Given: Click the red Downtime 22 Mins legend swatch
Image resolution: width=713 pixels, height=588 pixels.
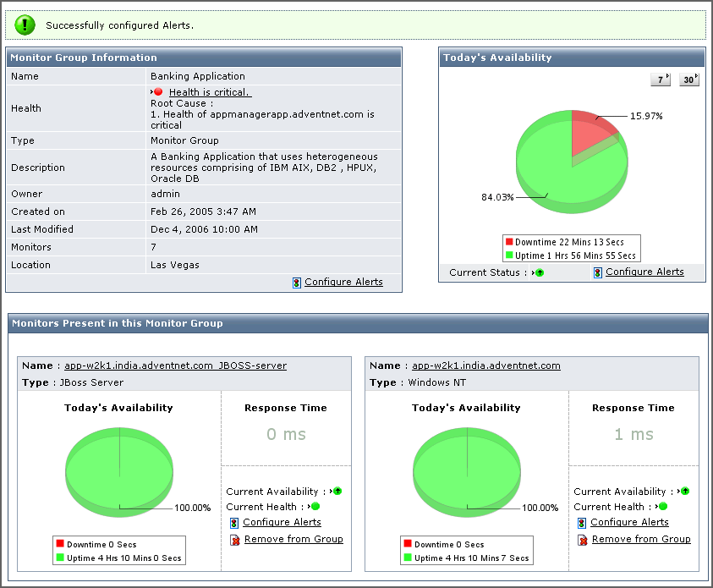Looking at the screenshot, I should [509, 241].
